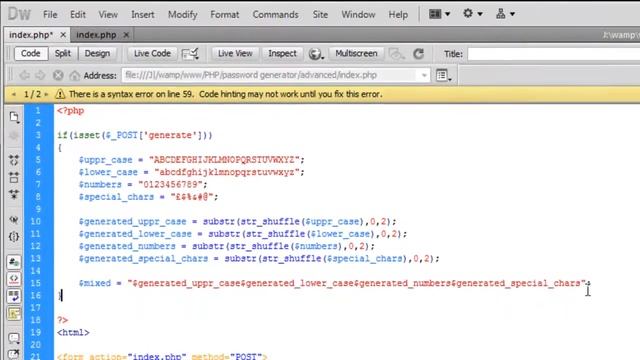This screenshot has width=640, height=360.
Task: Toggle Live Code mode
Action: pos(152,53)
